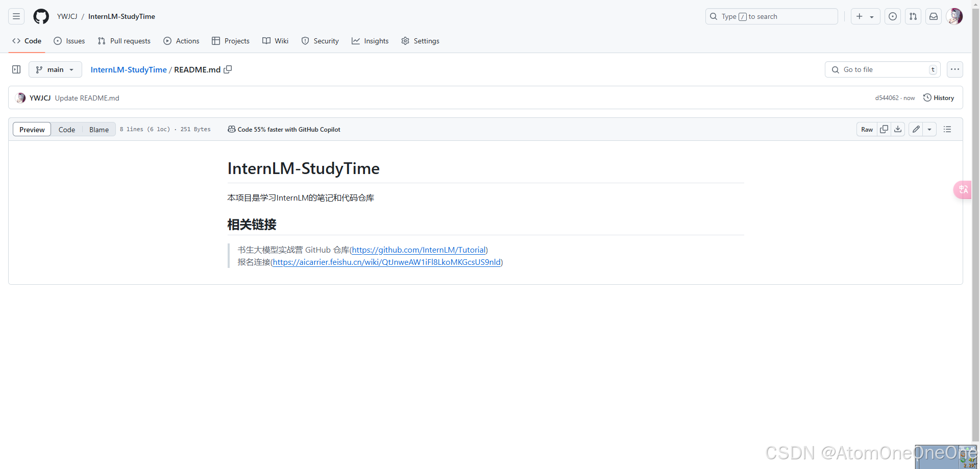Open InternLM-StudyTime repo link in header
The height and width of the screenshot is (469, 980).
pyautogui.click(x=121, y=16)
